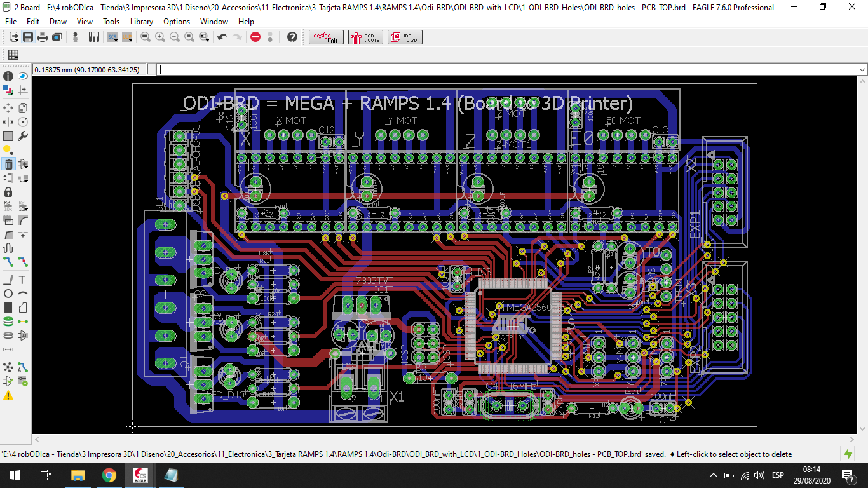The width and height of the screenshot is (868, 488).
Task: Open the SCR script dropdown button
Action: pyautogui.click(x=112, y=37)
